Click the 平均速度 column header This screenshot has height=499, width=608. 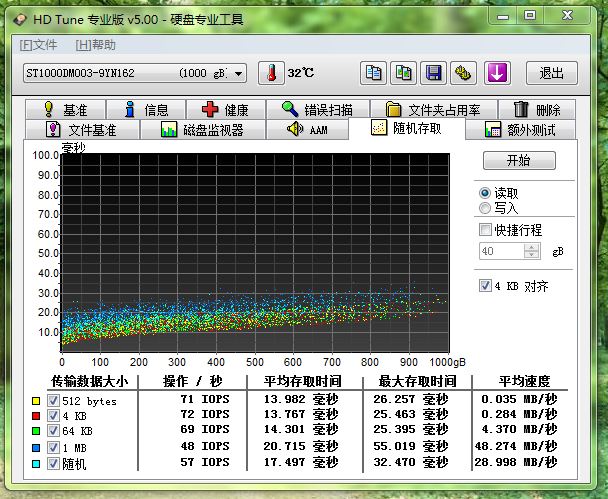point(524,381)
